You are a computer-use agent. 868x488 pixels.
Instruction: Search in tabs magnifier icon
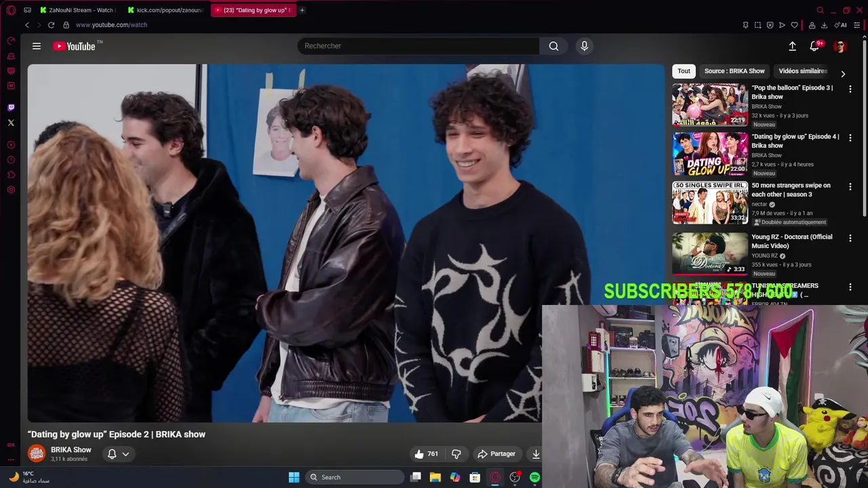tap(820, 10)
